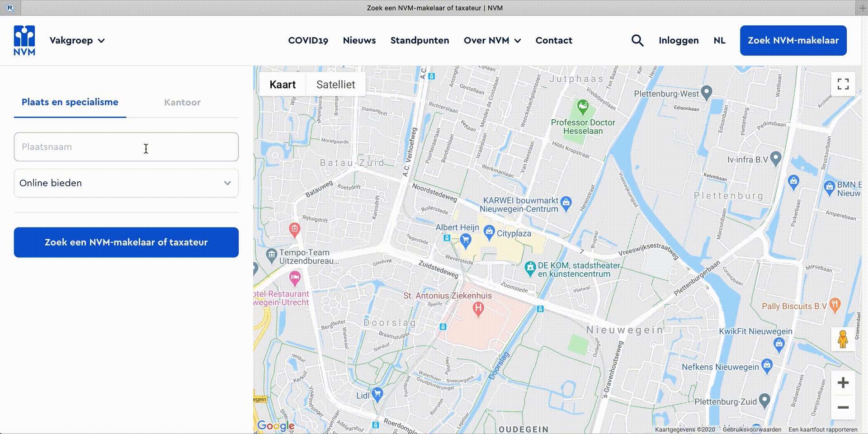868x434 pixels.
Task: Open the Online bieden specialism dropdown
Action: 126,183
